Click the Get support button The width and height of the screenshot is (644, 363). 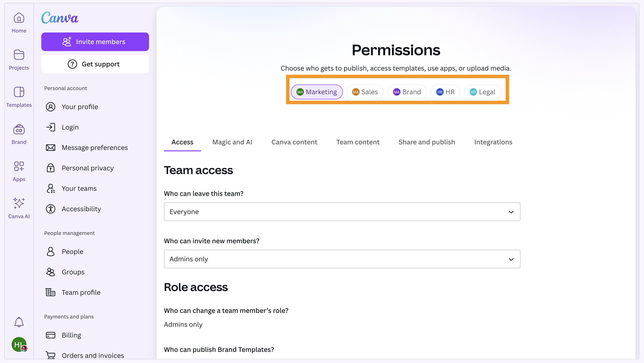tap(95, 64)
